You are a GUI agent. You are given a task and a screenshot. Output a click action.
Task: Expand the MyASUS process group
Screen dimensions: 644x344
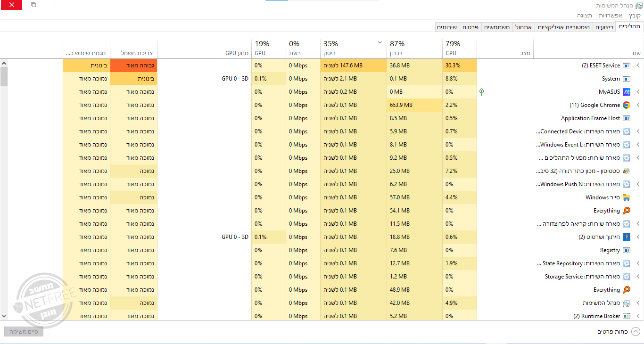638,92
